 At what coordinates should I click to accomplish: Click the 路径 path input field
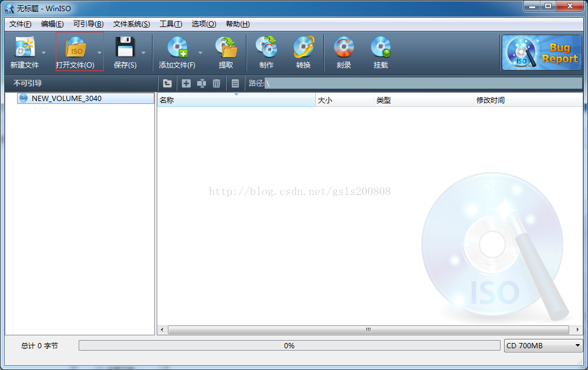coord(423,83)
